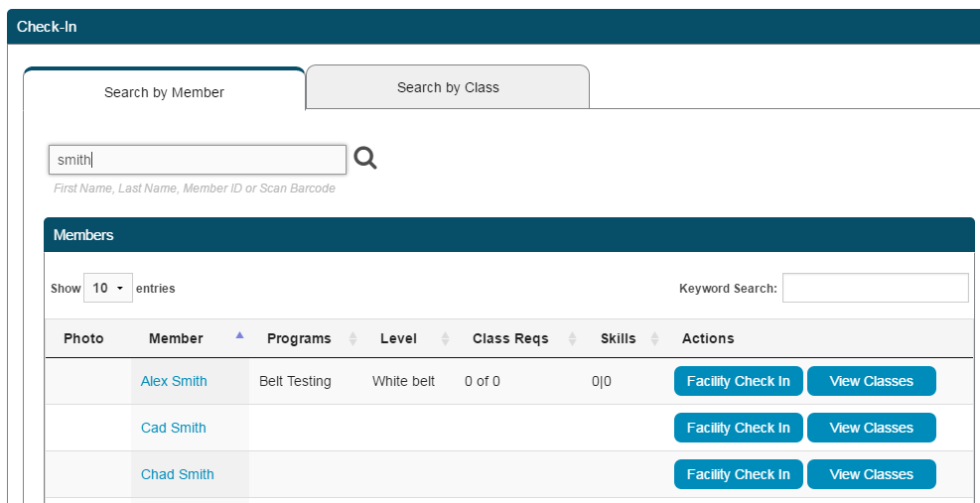Click the Keyword Search input box

[875, 288]
